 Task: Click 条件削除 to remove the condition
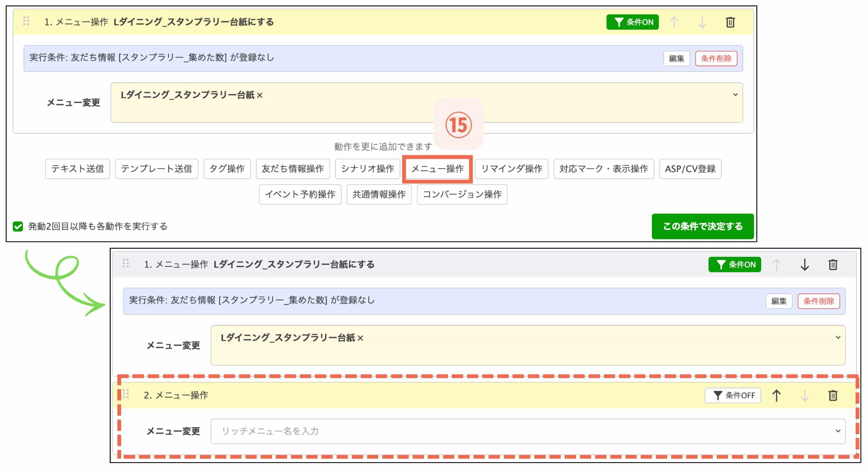click(716, 58)
